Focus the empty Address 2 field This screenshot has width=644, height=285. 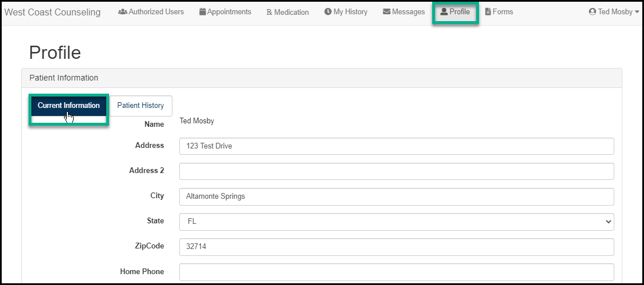(x=396, y=171)
